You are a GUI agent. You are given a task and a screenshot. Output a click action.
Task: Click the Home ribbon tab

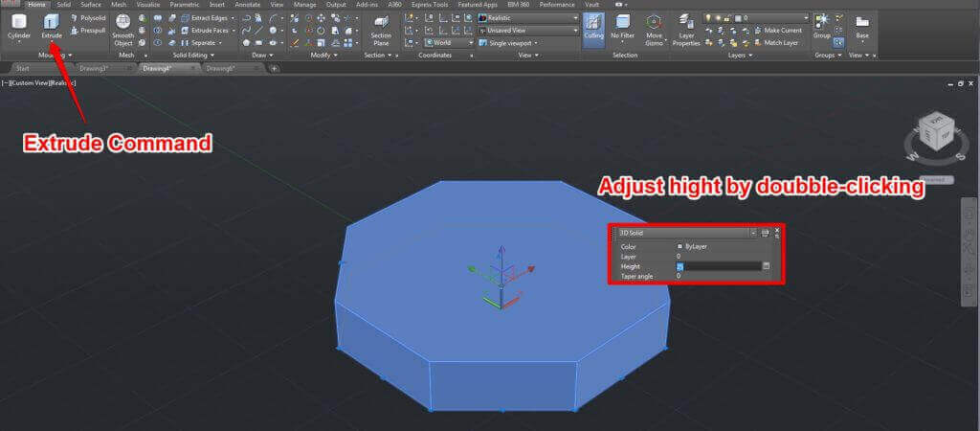click(x=37, y=5)
